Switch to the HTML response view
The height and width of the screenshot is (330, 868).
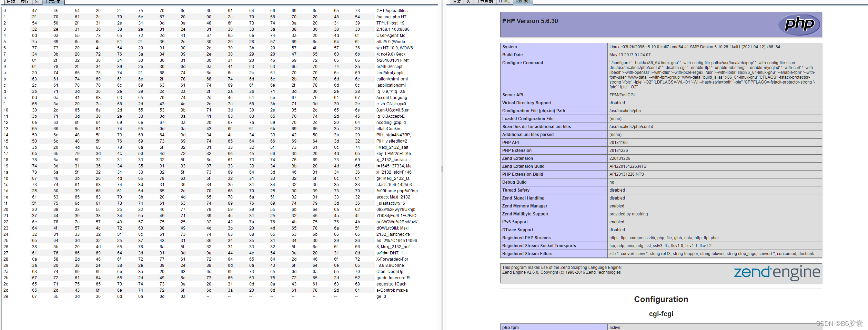(x=504, y=2)
